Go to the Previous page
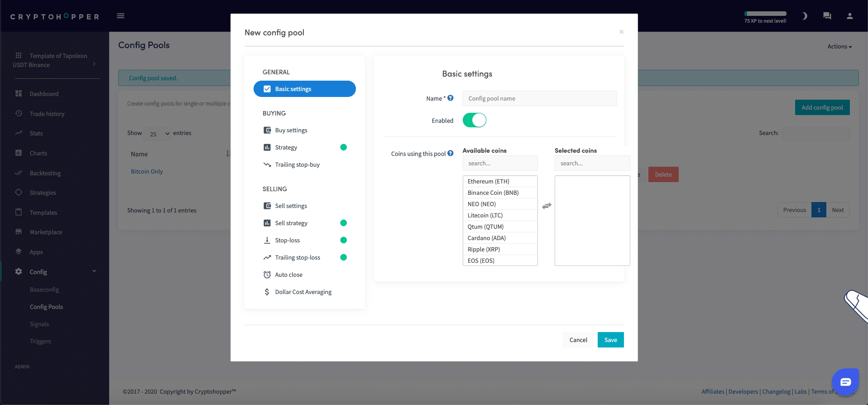The height and width of the screenshot is (405, 868). pos(795,210)
